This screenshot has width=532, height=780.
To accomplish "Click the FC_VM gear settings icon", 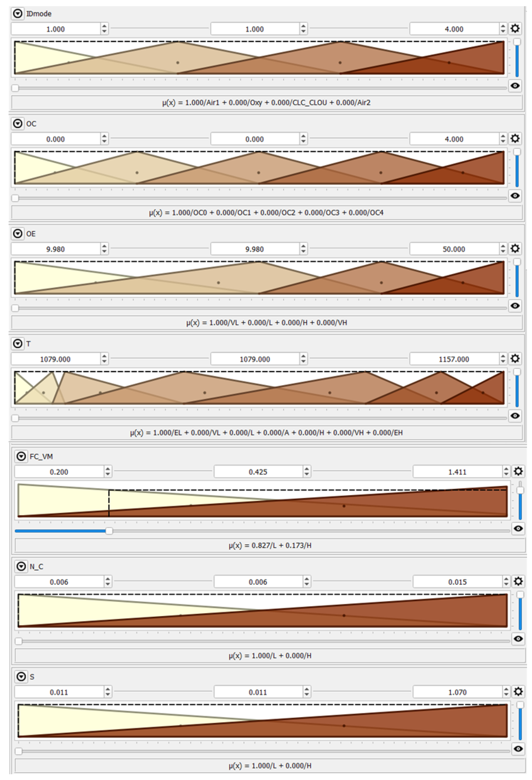I will point(518,471).
